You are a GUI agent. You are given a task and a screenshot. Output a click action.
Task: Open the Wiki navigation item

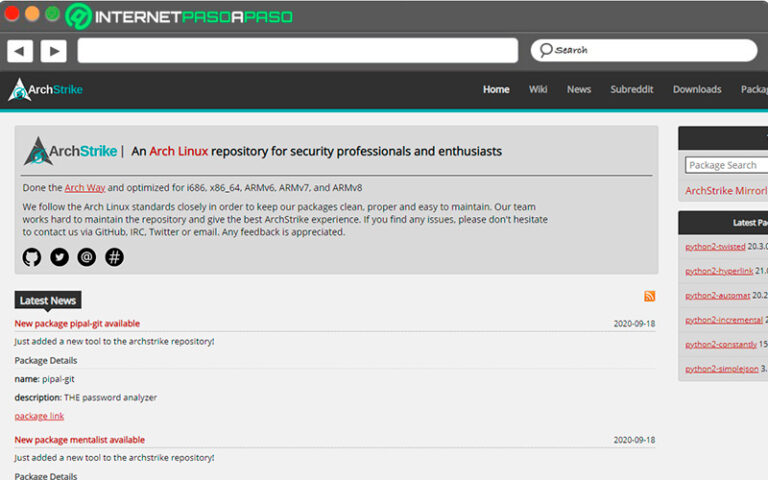[538, 90]
